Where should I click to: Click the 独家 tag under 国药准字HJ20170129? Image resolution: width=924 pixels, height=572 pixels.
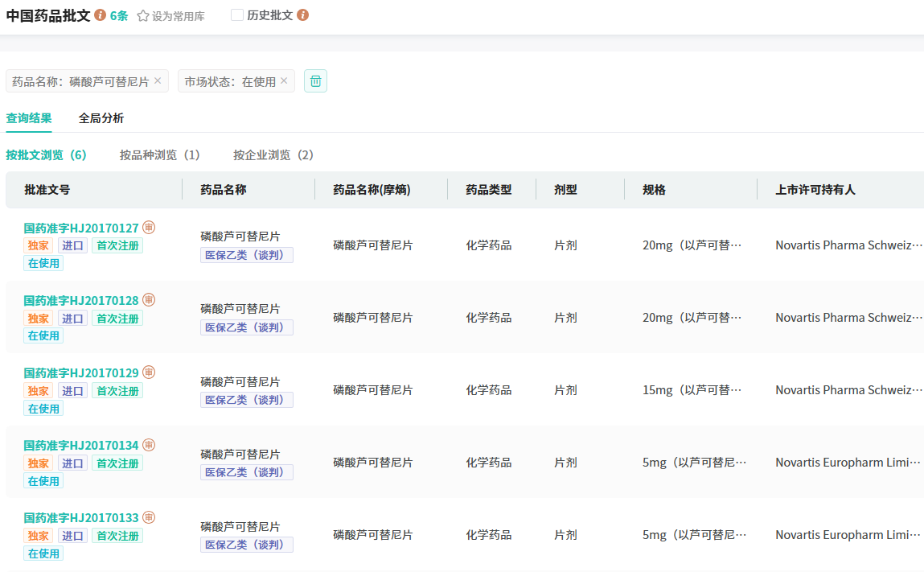pyautogui.click(x=39, y=391)
